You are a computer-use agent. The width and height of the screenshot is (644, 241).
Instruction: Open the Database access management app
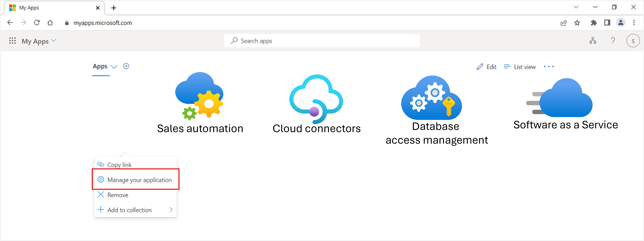437,110
